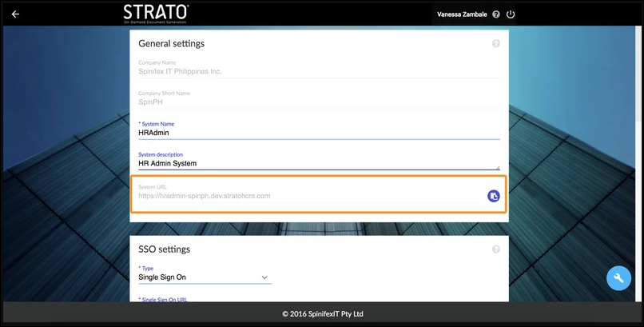Screen dimensions: 644x327
Task: Click the Single Sign On URL label
Action: coord(165,299)
